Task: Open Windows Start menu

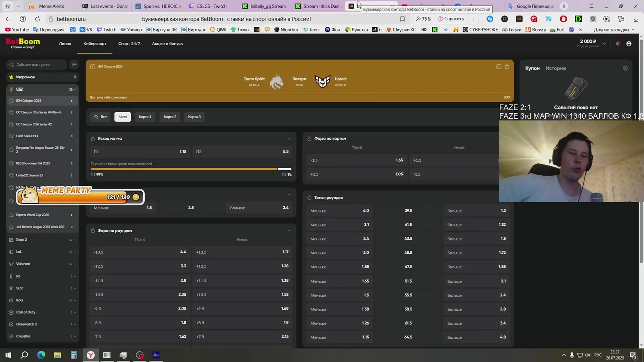Action: pos(8,355)
